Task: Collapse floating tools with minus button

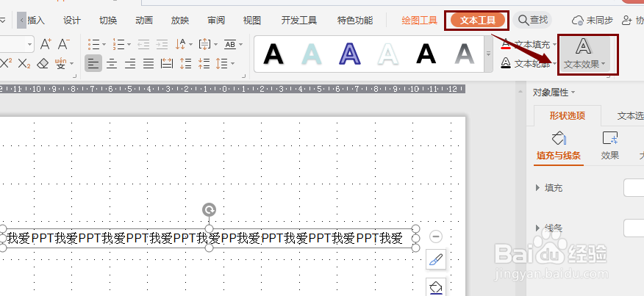Action: (x=436, y=237)
